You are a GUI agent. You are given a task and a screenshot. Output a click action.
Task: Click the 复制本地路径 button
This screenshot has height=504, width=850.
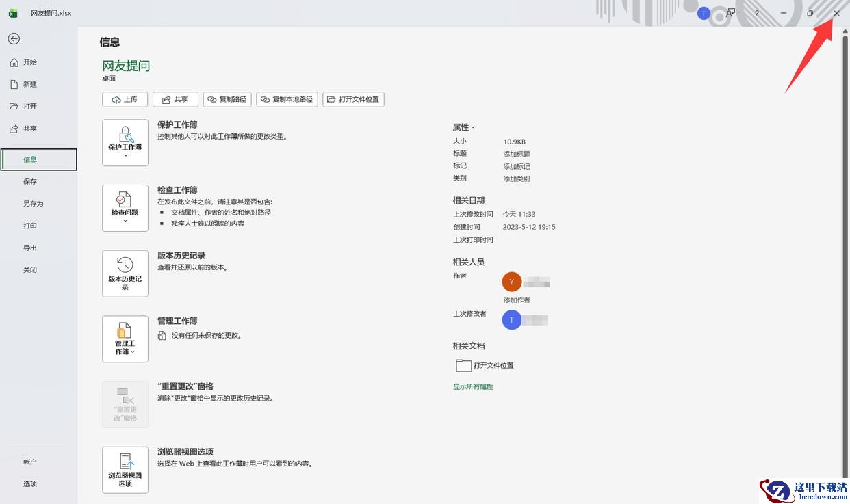pyautogui.click(x=287, y=99)
